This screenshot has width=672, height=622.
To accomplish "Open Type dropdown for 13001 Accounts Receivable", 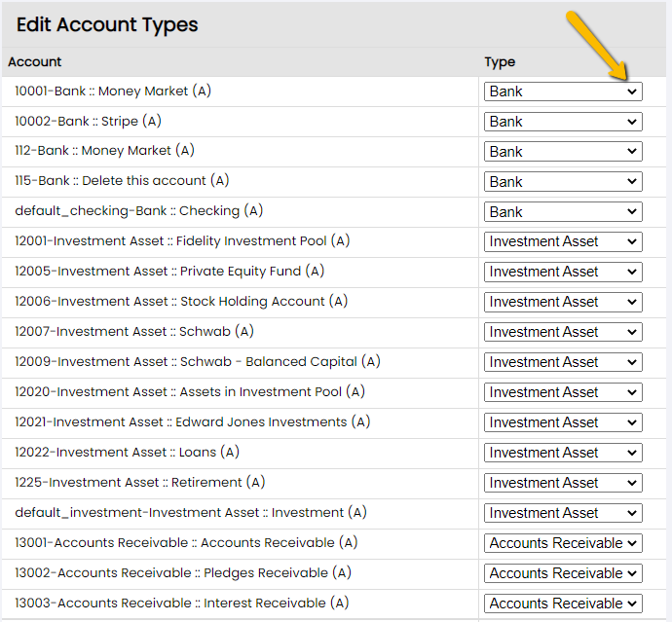I will pos(563,543).
